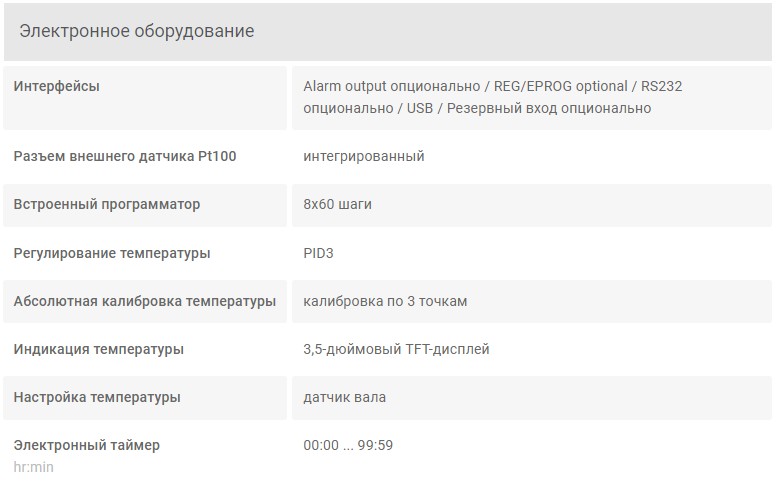
Task: Click the 00:00 ... 99:59 timer value
Action: click(x=348, y=445)
